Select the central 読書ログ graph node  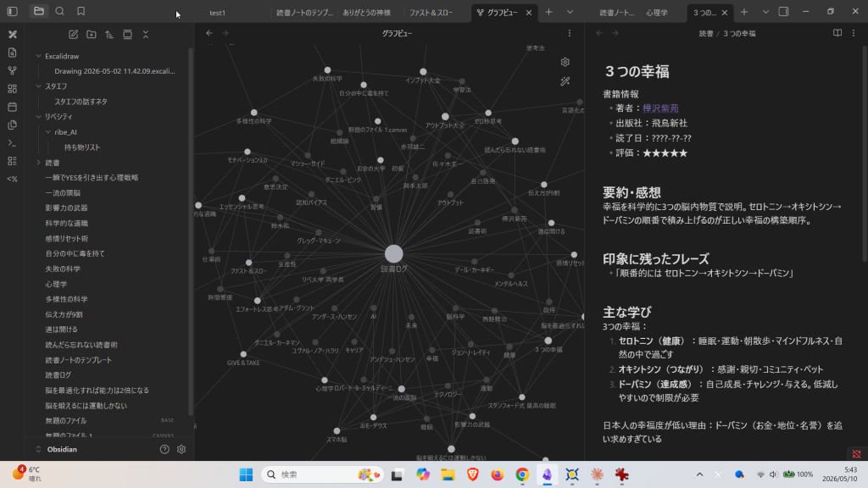(x=393, y=254)
